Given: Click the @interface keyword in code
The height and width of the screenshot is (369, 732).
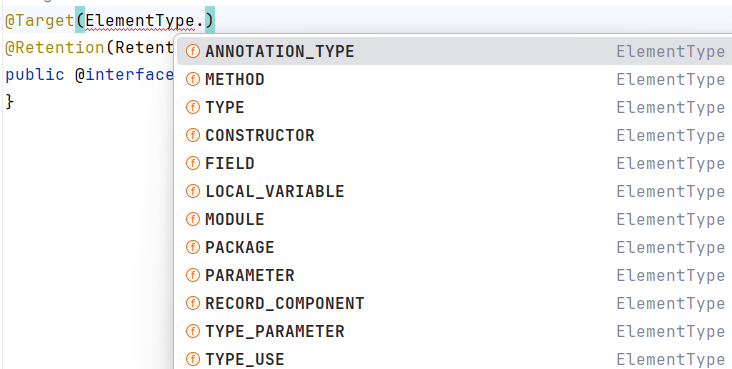Looking at the screenshot, I should [124, 75].
